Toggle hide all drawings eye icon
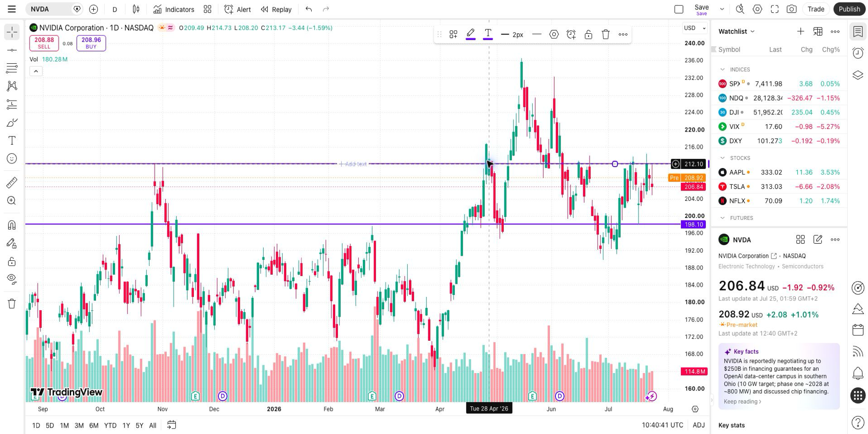 point(12,279)
